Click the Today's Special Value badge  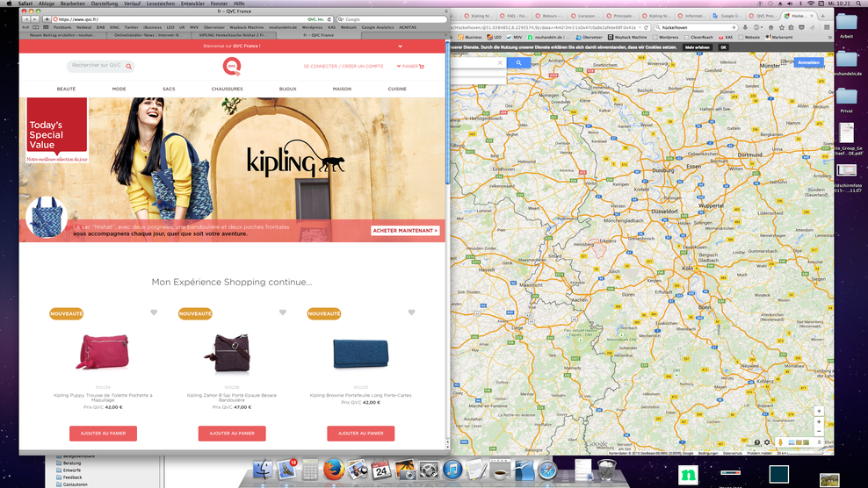pos(56,131)
